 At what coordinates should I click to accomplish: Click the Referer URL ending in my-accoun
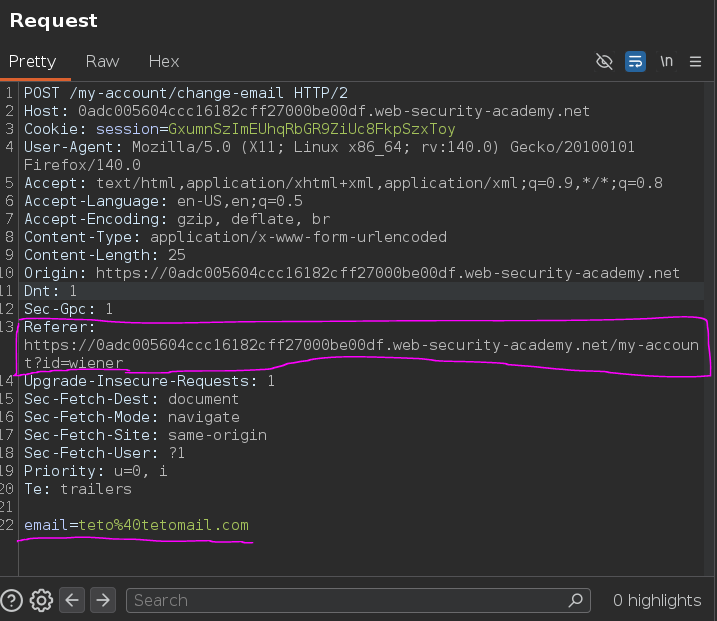tap(361, 345)
